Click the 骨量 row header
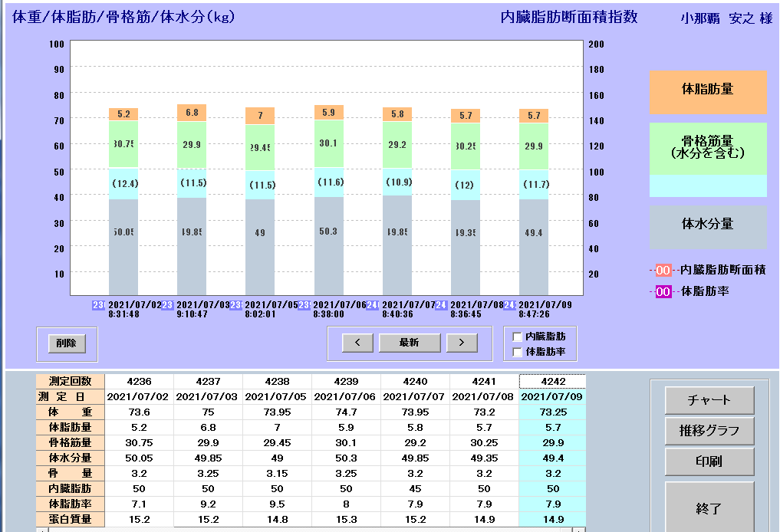 70,473
